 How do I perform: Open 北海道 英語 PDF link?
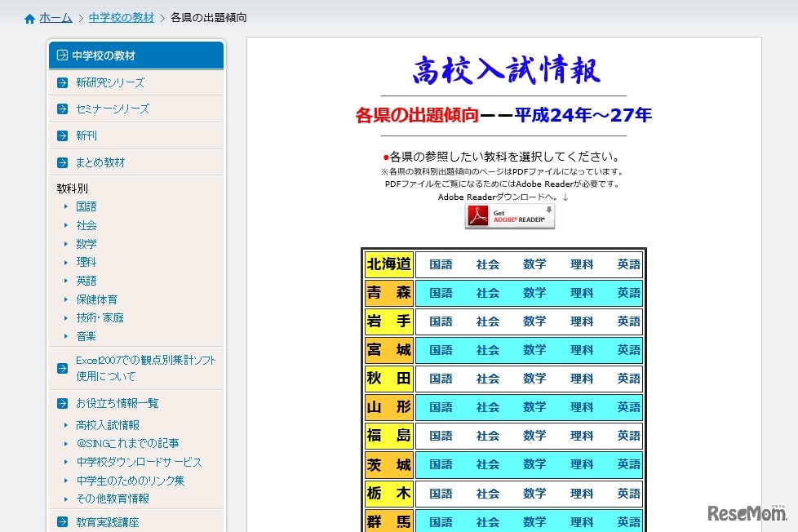(x=628, y=264)
